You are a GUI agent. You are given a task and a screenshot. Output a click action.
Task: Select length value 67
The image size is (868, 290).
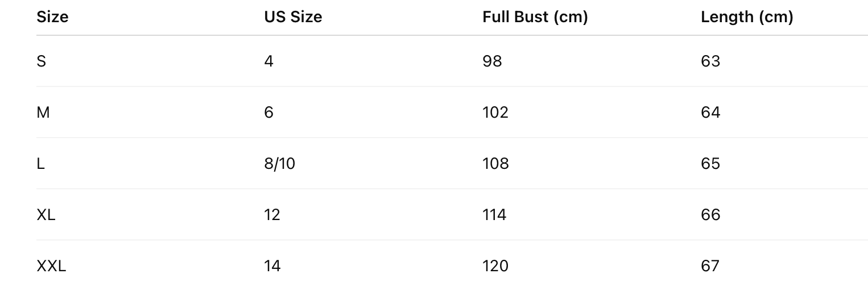710,266
